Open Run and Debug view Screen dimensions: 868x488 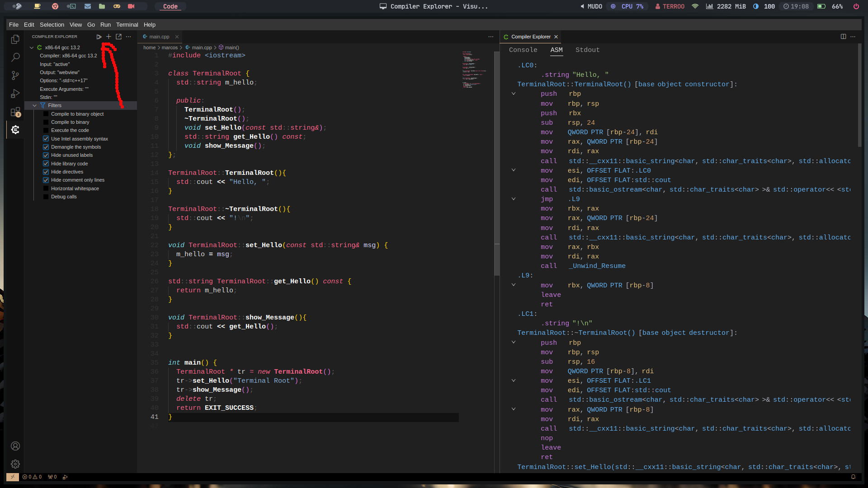(15, 94)
